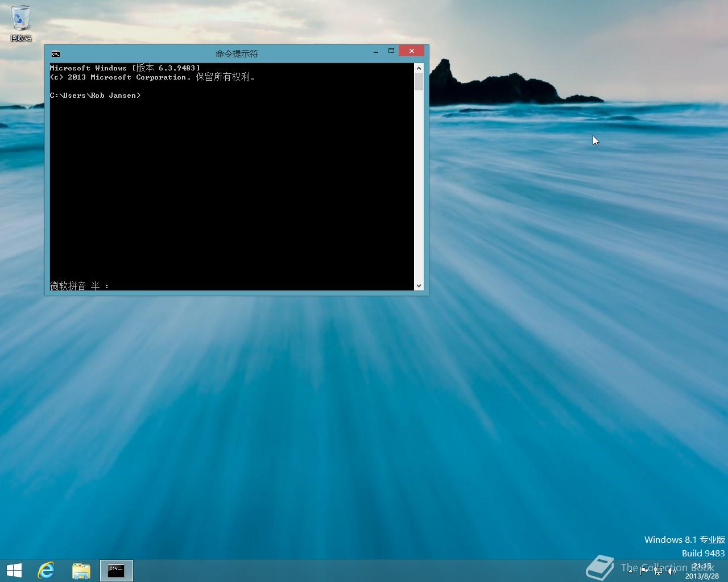Image resolution: width=728 pixels, height=582 pixels.
Task: Launch Internet Explorer from the taskbar
Action: [x=46, y=570]
